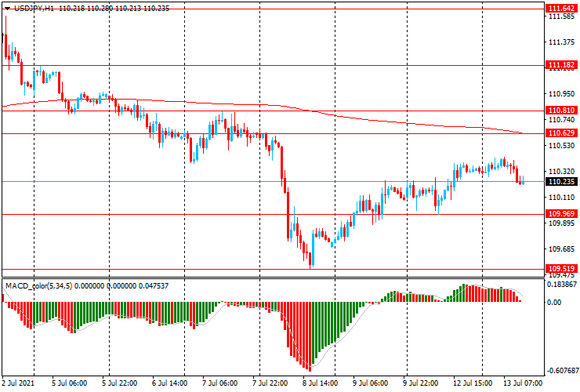Click the 9 Jul 06:00 time label
Viewport: 580px width, 392px height.
[x=370, y=383]
